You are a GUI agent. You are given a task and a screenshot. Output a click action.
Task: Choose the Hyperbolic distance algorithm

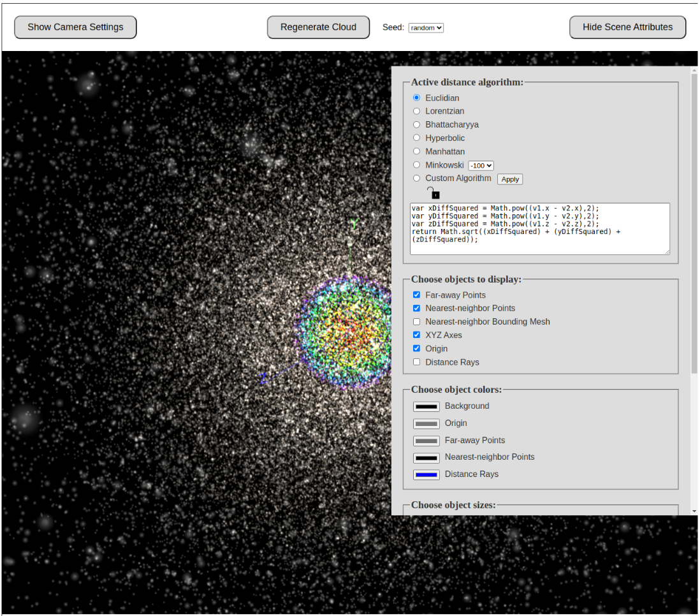coord(417,138)
